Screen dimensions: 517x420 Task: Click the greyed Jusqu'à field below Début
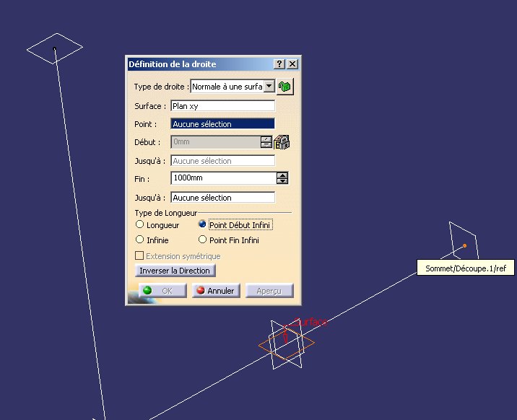223,161
